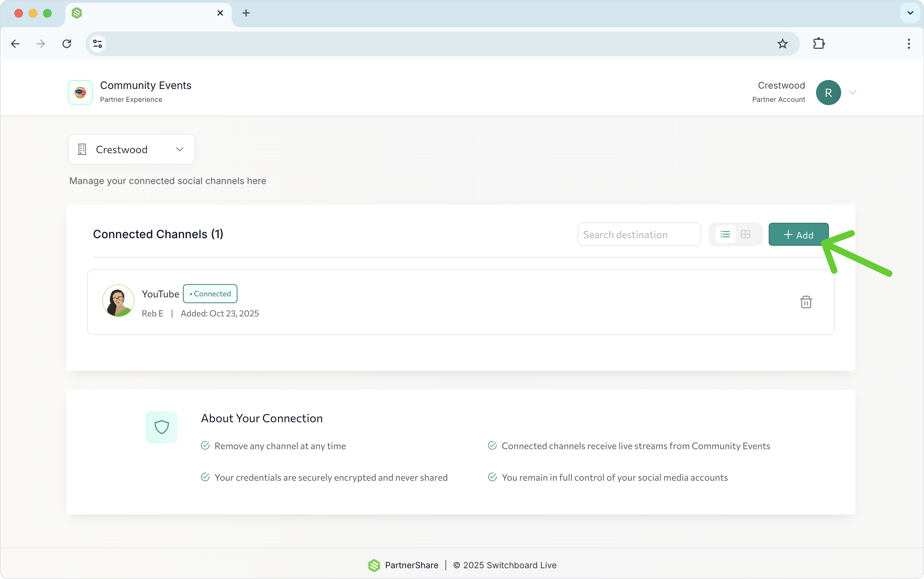Switch to grid view layout
Screen dimensions: 924x579
745,234
